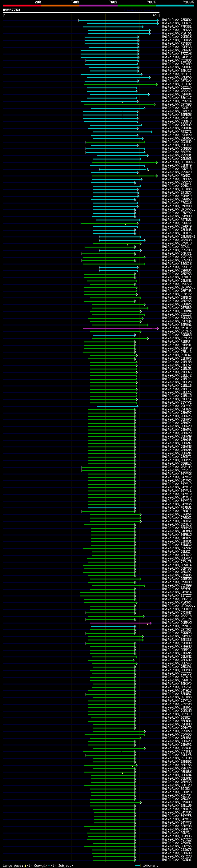The width and height of the screenshot is (197, 868).
Task: Click the cyan ~100% identity legend segment
Action: click(175, 6)
